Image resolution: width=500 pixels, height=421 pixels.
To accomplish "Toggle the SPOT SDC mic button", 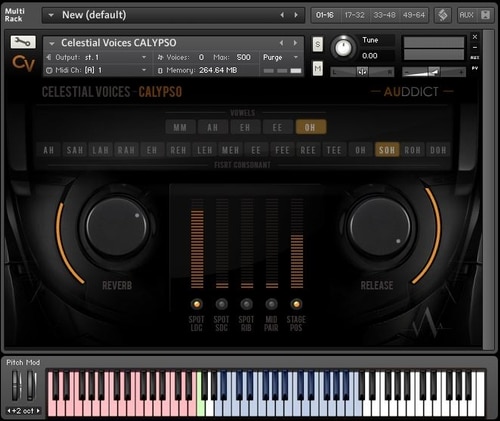I will (221, 304).
